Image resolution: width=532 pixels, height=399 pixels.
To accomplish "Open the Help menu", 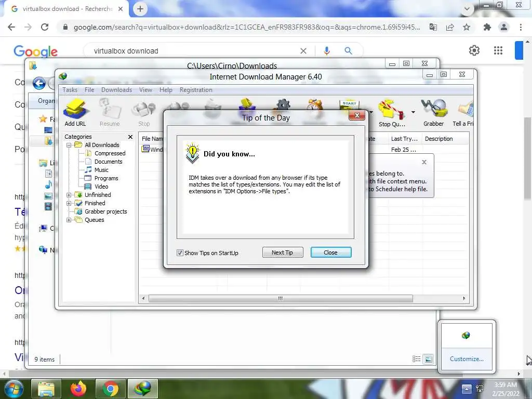I will (x=166, y=90).
